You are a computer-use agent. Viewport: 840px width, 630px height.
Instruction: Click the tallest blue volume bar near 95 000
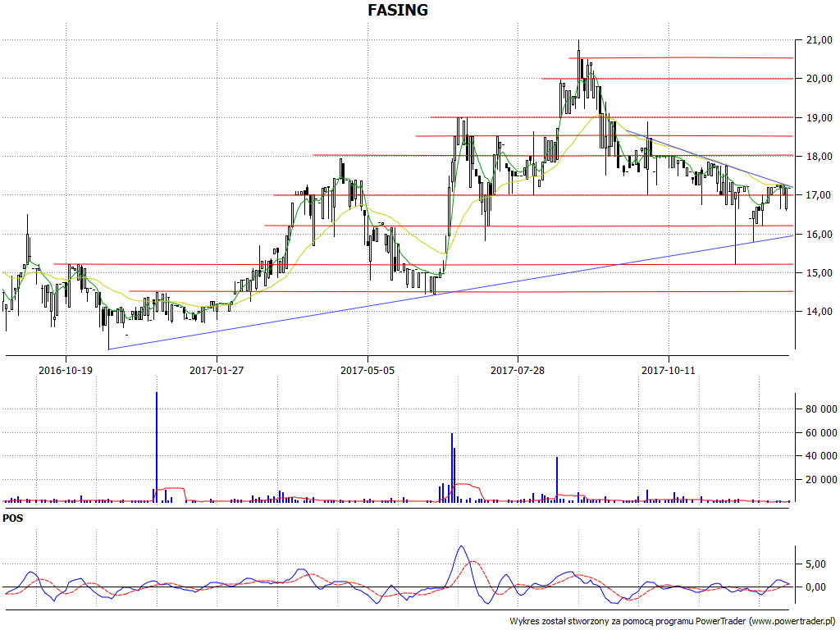coord(157,447)
